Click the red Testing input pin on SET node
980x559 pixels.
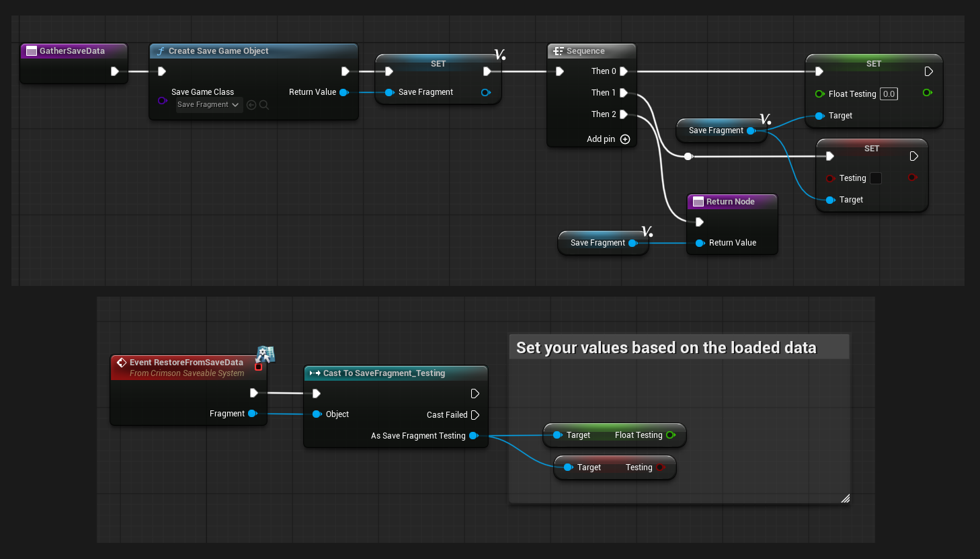830,178
